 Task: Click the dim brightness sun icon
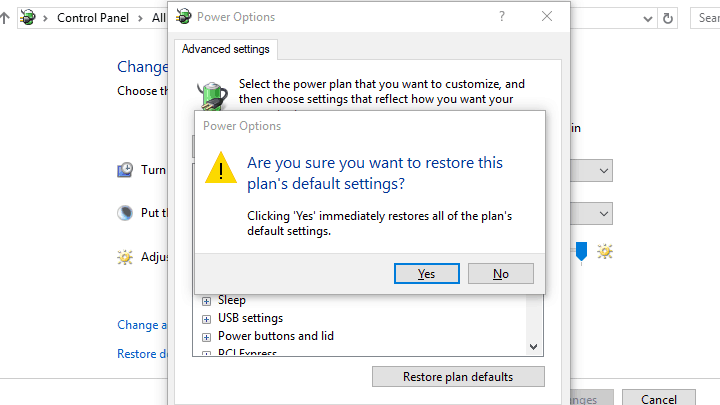(125, 257)
